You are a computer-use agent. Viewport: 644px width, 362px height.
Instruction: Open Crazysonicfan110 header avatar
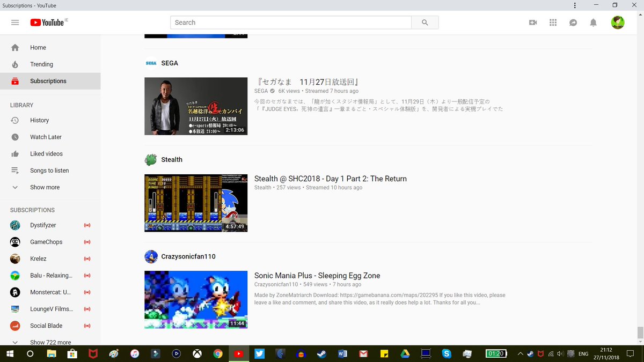click(151, 256)
